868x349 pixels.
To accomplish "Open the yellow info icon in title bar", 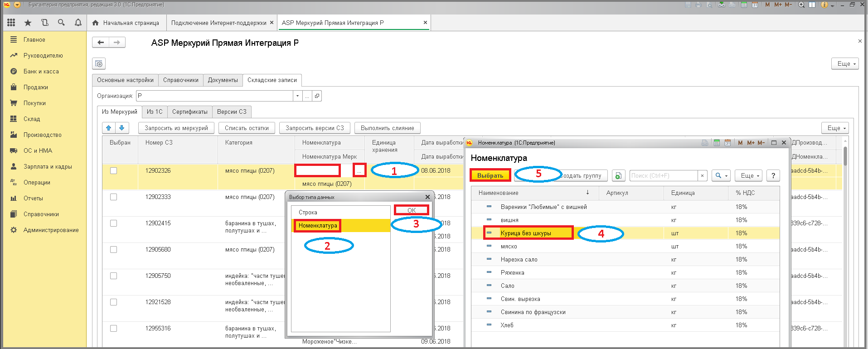I will coord(824,5).
